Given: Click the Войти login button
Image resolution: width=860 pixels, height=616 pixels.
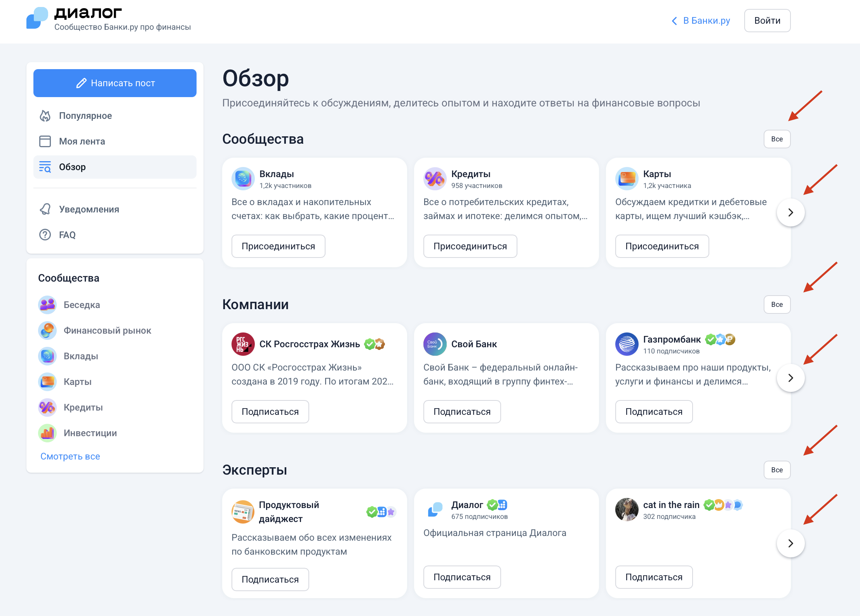Looking at the screenshot, I should (767, 21).
